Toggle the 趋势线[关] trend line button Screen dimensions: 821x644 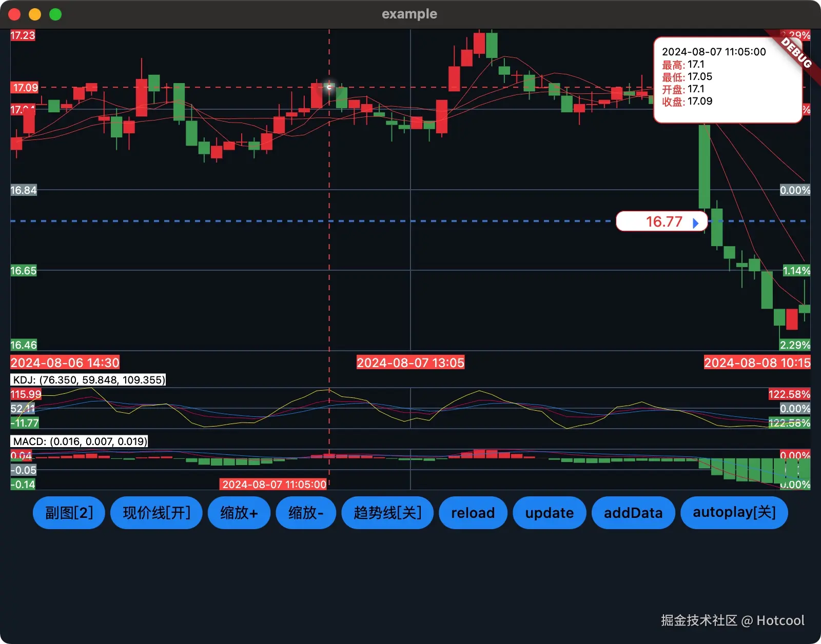pos(387,512)
